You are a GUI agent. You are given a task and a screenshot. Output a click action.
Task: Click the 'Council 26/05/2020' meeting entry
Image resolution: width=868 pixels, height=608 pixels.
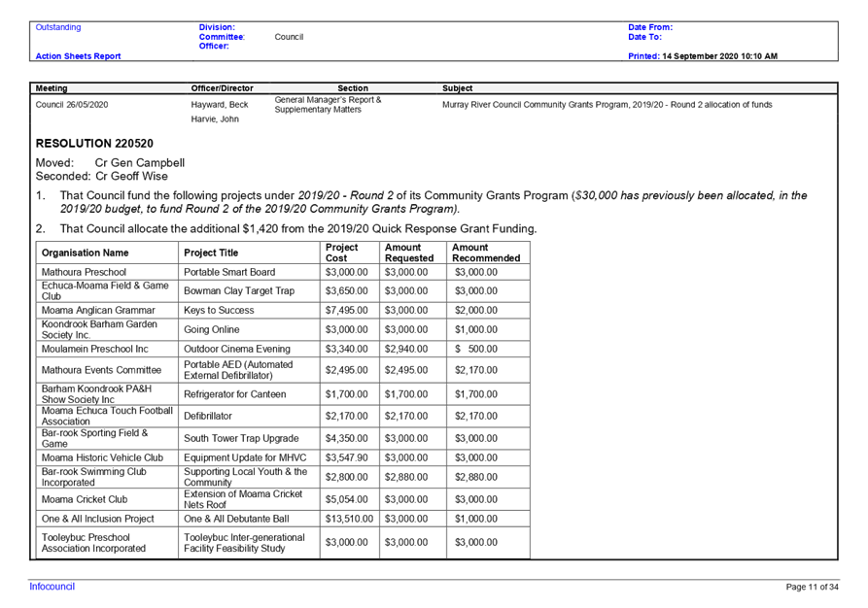coord(71,105)
